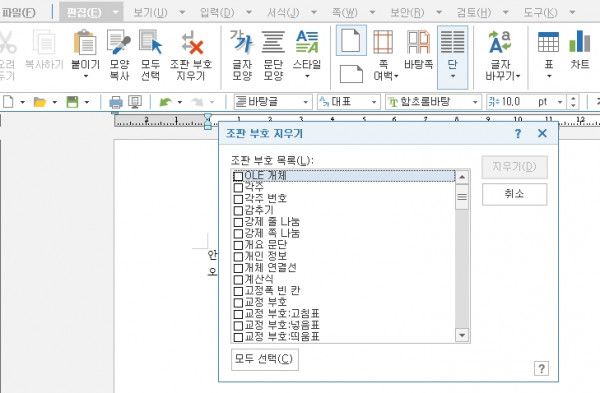600x393 pixels.
Task: Click the undo arrow icon
Action: (165, 102)
